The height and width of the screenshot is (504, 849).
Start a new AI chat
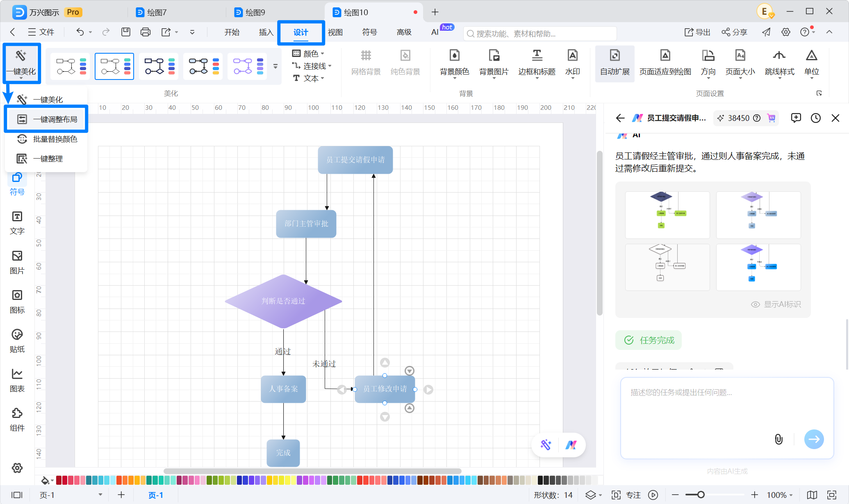pyautogui.click(x=796, y=118)
